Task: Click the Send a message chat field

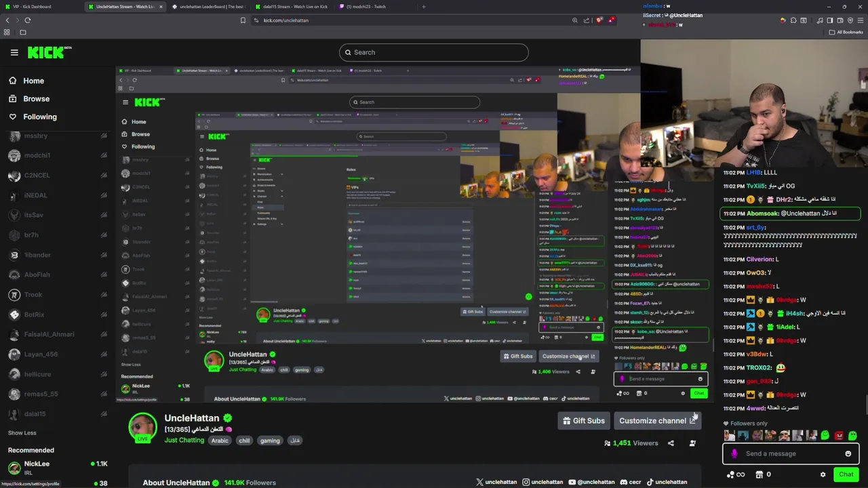Action: pyautogui.click(x=790, y=454)
